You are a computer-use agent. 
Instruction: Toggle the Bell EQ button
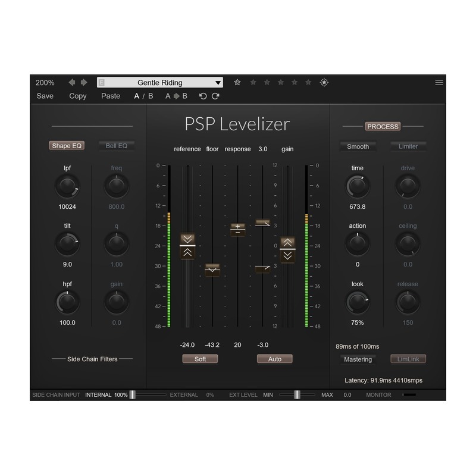click(116, 146)
